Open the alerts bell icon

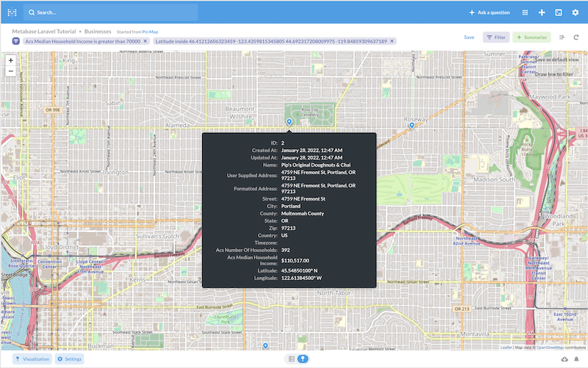point(576,359)
